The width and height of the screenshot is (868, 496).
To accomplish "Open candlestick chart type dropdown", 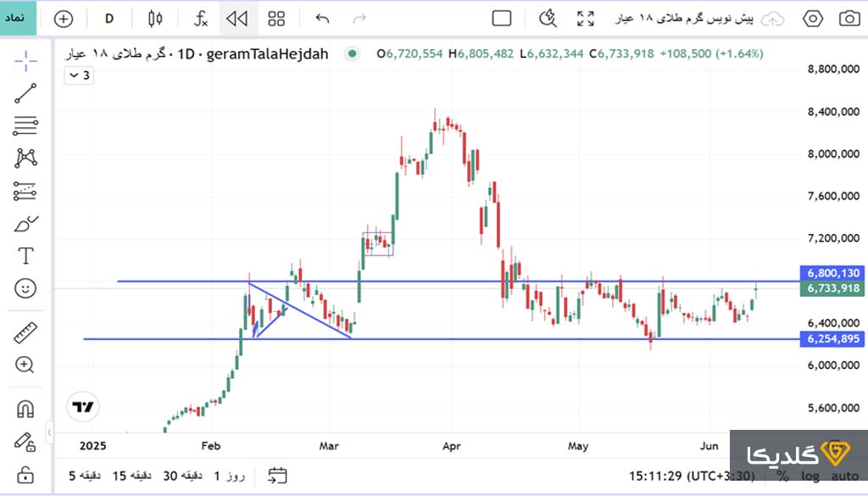I will click(x=155, y=18).
